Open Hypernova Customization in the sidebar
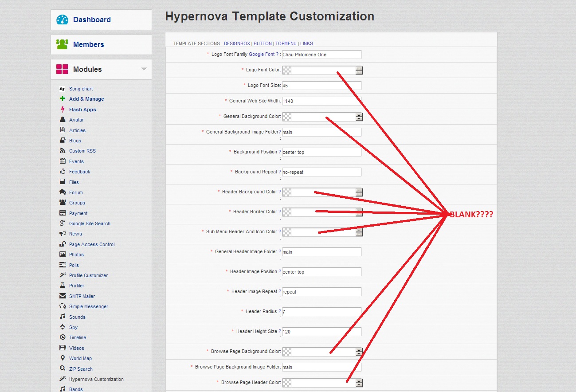Viewport: 576px width, 392px height. [96, 379]
